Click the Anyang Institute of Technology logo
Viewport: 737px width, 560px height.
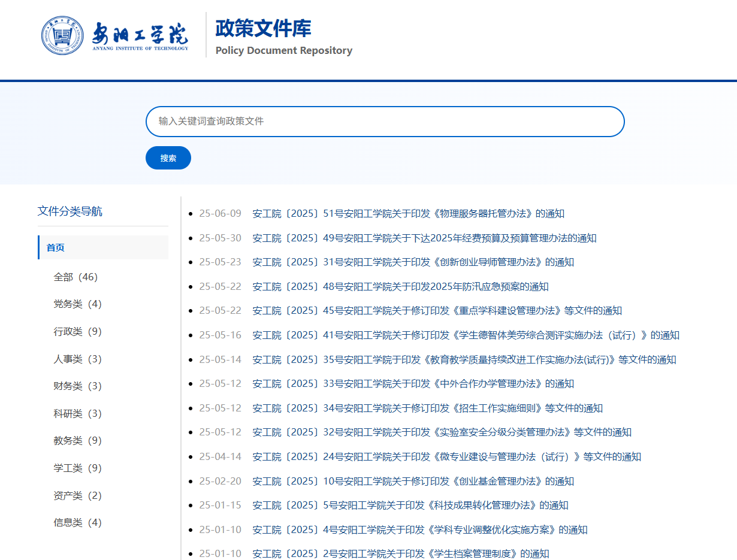pos(115,35)
